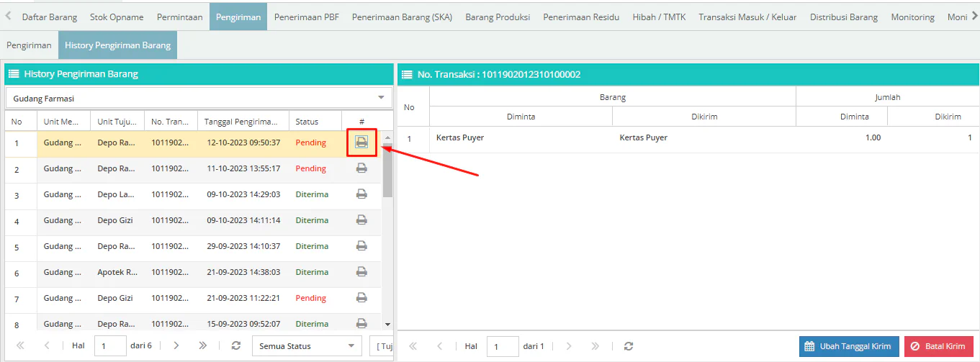
Task: Focus the page number field in detail pager
Action: (x=503, y=346)
